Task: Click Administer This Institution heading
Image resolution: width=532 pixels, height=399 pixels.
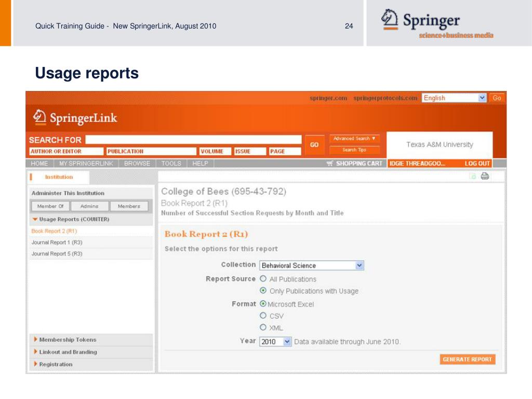Action: coord(68,193)
